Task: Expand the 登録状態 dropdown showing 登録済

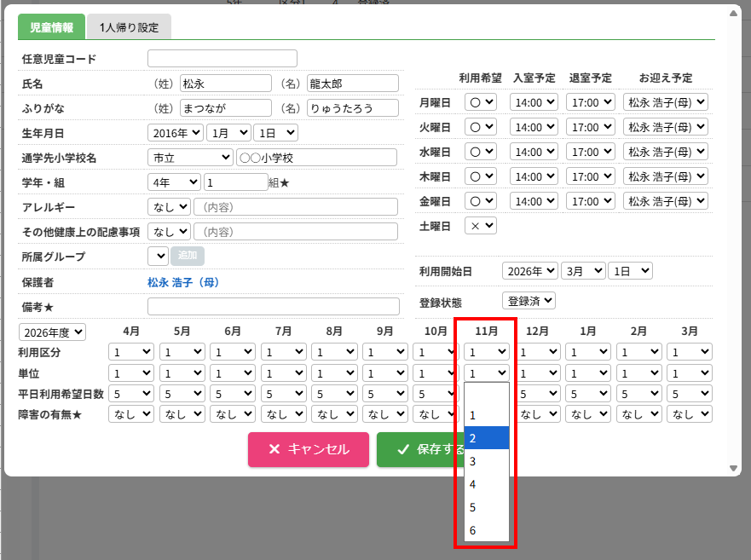Action: (529, 301)
